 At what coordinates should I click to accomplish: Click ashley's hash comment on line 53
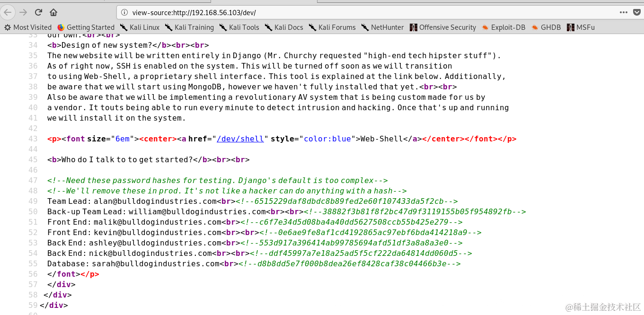click(352, 243)
